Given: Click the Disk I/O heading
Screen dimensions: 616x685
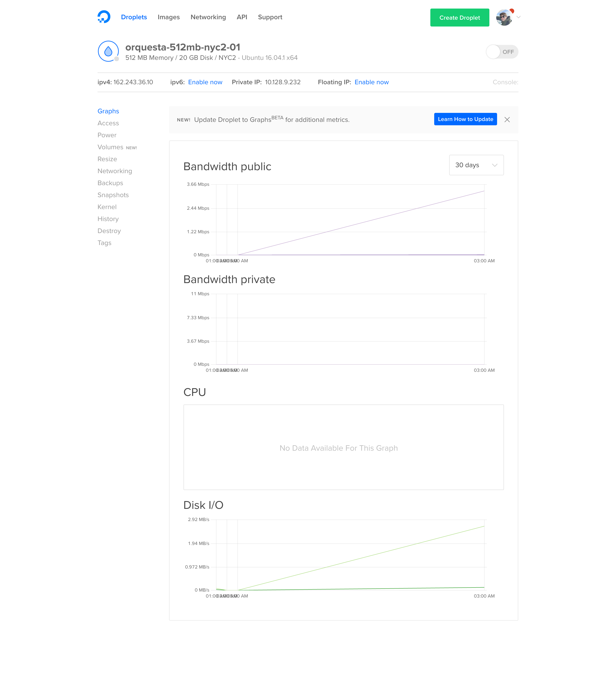Looking at the screenshot, I should [203, 505].
